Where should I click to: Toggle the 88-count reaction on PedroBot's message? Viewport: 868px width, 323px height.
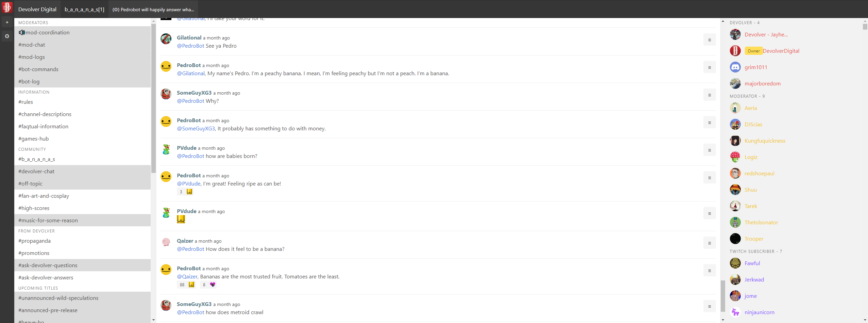(x=187, y=285)
